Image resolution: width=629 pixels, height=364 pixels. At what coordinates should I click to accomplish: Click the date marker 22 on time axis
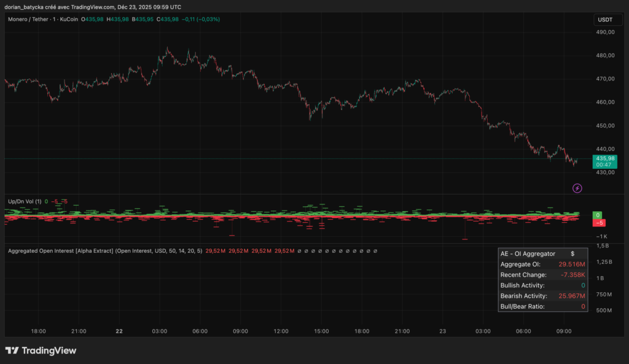119,331
